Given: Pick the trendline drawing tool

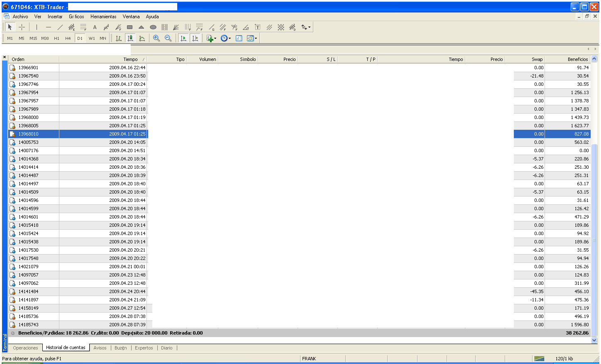Looking at the screenshot, I should [x=60, y=27].
